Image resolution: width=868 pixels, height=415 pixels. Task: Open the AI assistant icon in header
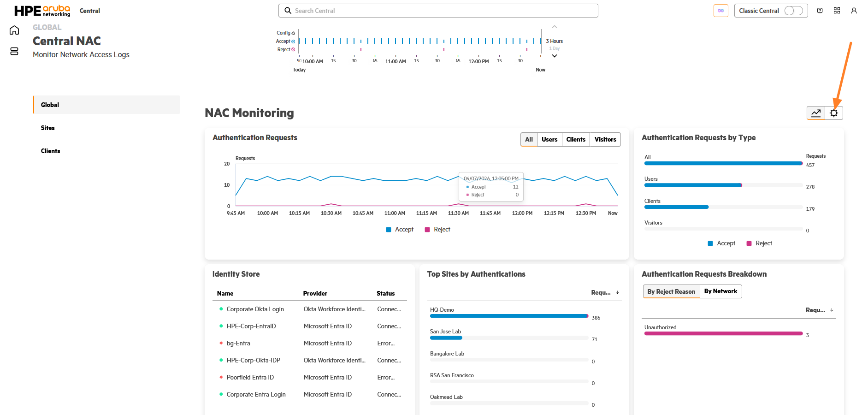coord(720,11)
